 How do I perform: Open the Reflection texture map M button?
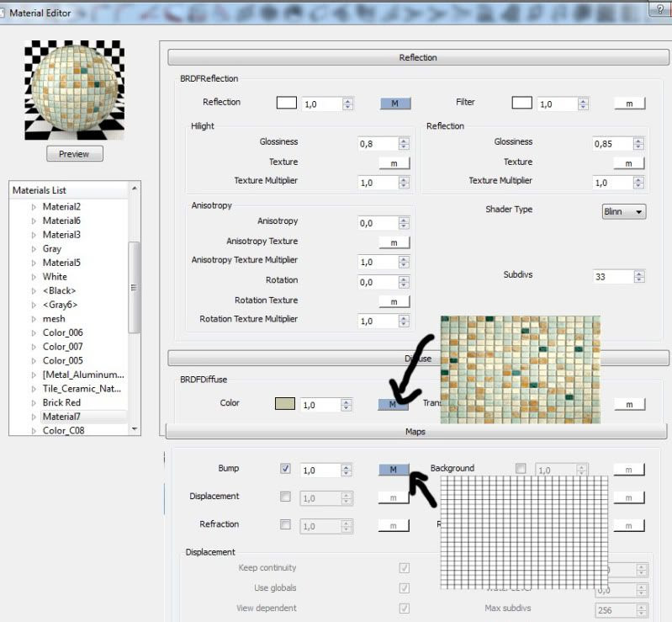395,104
